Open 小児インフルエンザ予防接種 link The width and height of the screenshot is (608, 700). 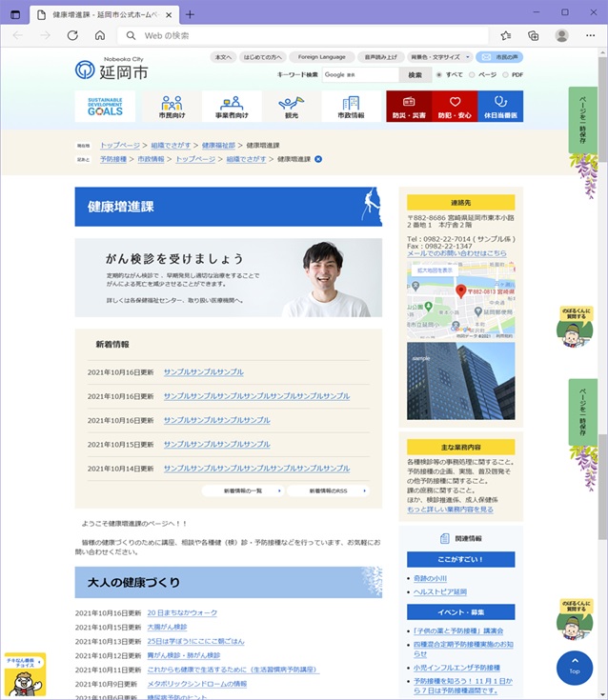tap(456, 668)
